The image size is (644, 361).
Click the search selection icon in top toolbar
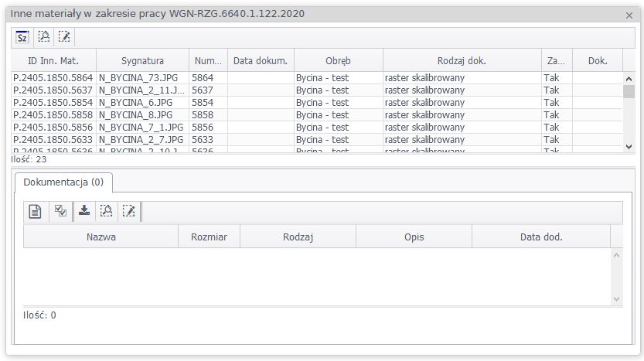44,36
